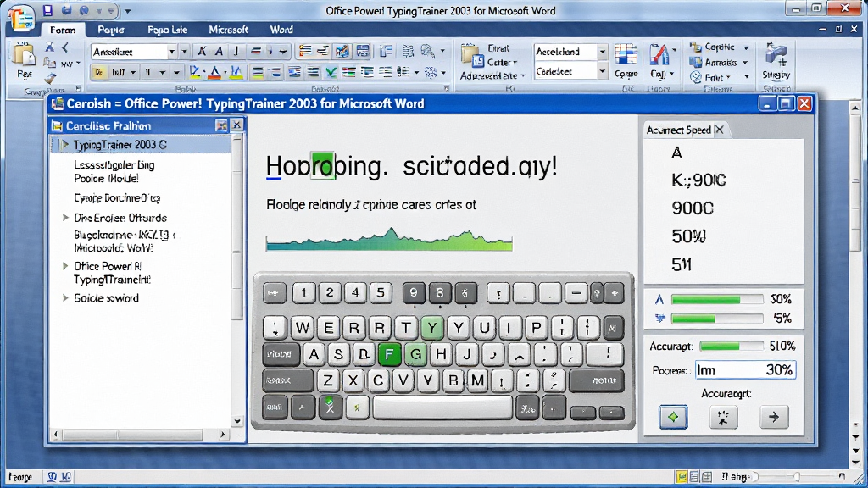Click the sparkle button under Accuraprt

click(x=723, y=417)
